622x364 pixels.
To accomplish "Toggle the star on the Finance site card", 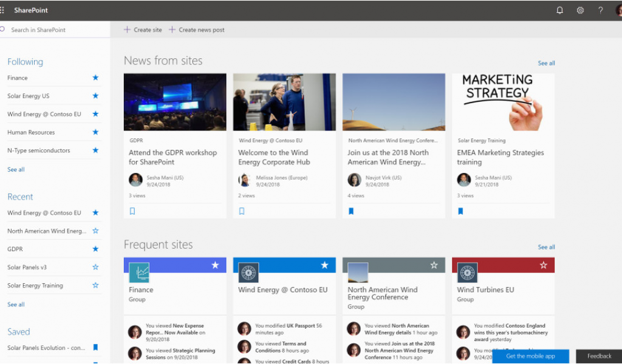I will click(x=215, y=265).
